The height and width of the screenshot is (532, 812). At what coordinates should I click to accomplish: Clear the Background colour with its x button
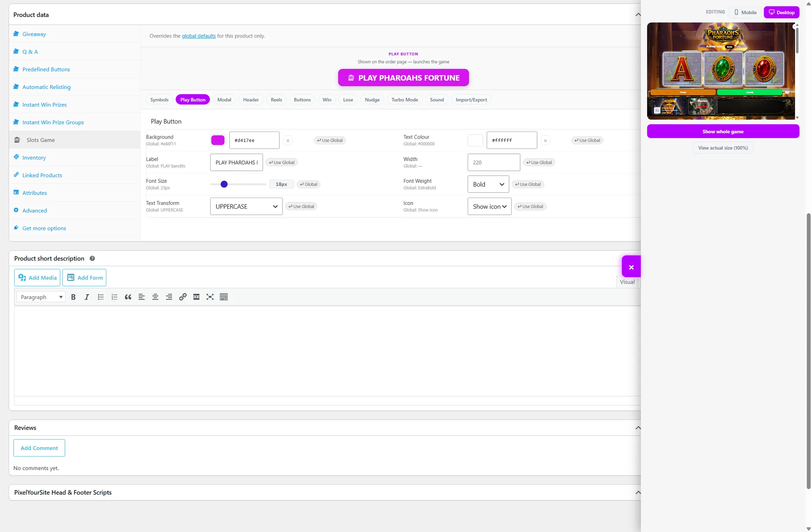(x=288, y=140)
